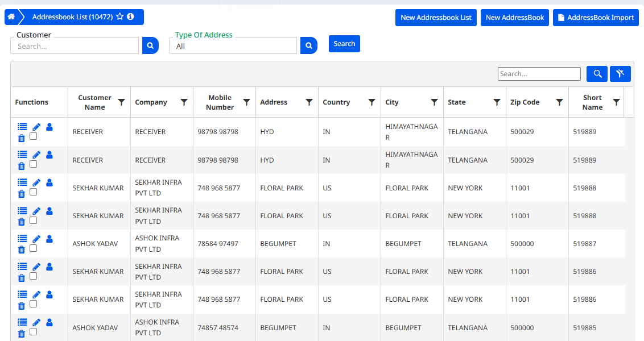Open filter for City column
This screenshot has width=644, height=341.
coord(434,102)
